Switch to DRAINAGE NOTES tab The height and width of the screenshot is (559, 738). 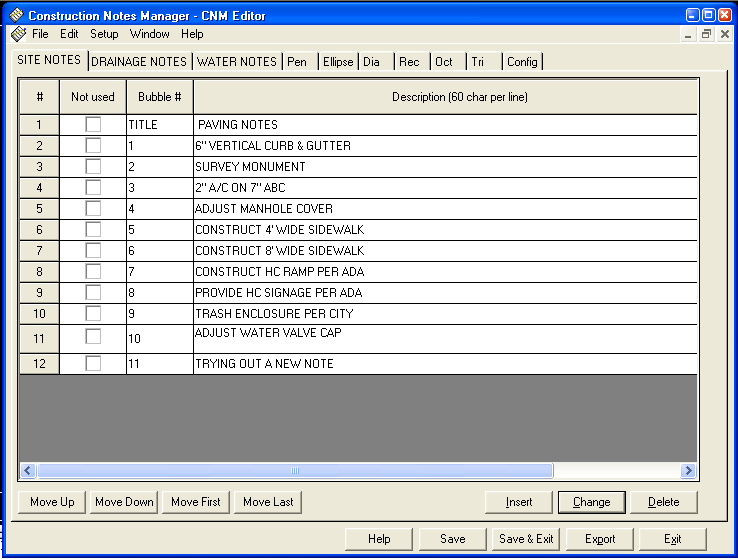[139, 62]
